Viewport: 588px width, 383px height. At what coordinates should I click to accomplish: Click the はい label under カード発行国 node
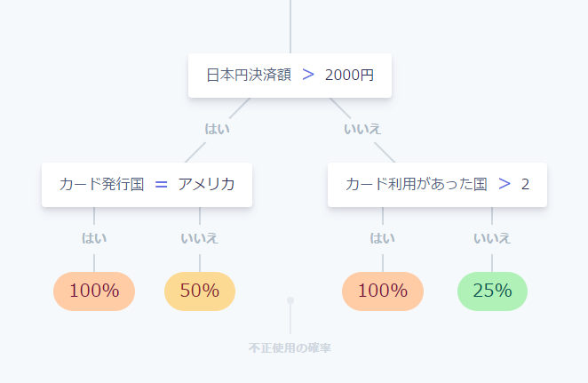[94, 238]
